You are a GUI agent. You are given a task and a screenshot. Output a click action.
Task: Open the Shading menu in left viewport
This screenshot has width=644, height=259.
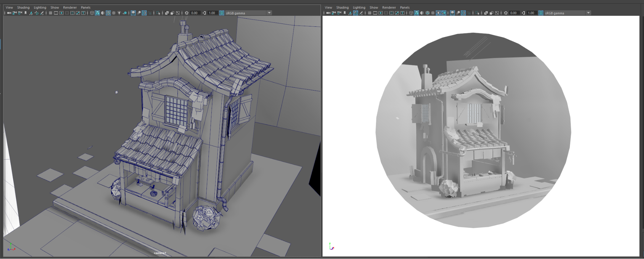click(23, 7)
